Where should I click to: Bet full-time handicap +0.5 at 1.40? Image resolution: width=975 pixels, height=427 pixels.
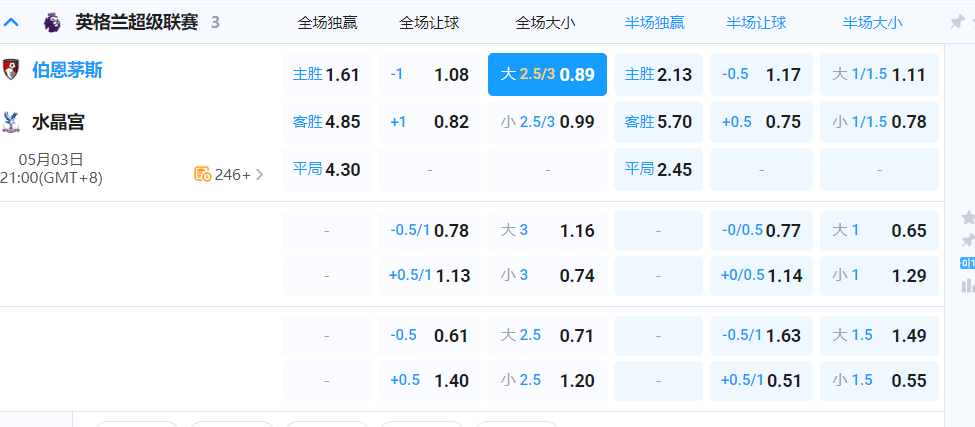coord(429,380)
